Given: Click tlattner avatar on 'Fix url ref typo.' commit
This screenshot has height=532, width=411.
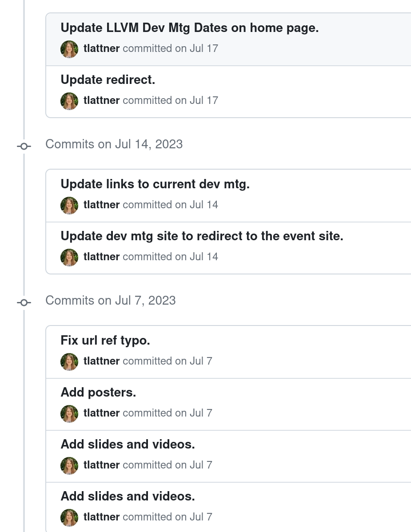Looking at the screenshot, I should (x=69, y=361).
